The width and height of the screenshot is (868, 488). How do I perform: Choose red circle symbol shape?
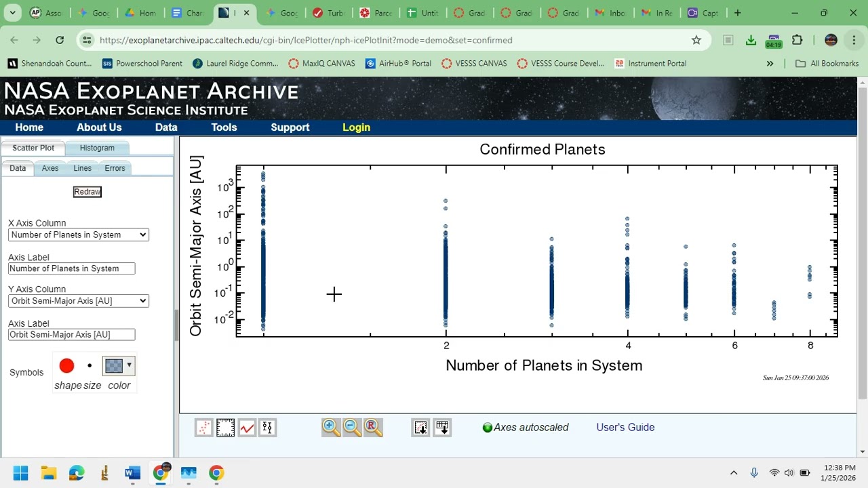[66, 366]
